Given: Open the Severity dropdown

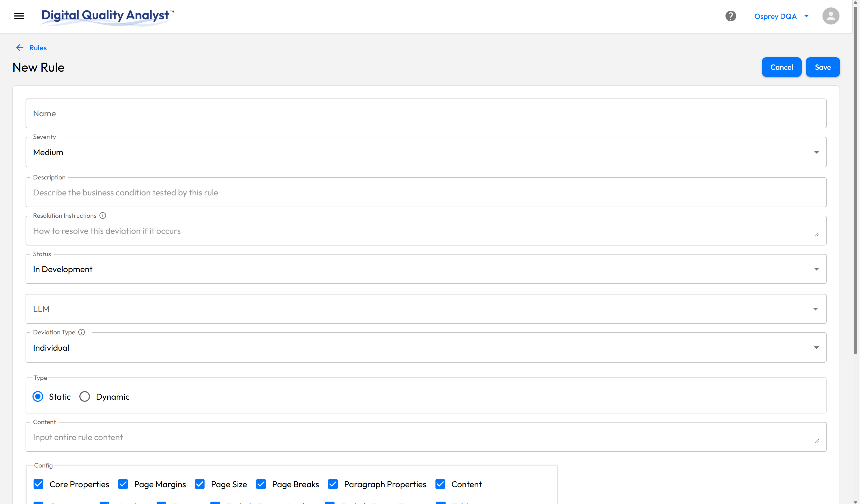Looking at the screenshot, I should point(426,152).
